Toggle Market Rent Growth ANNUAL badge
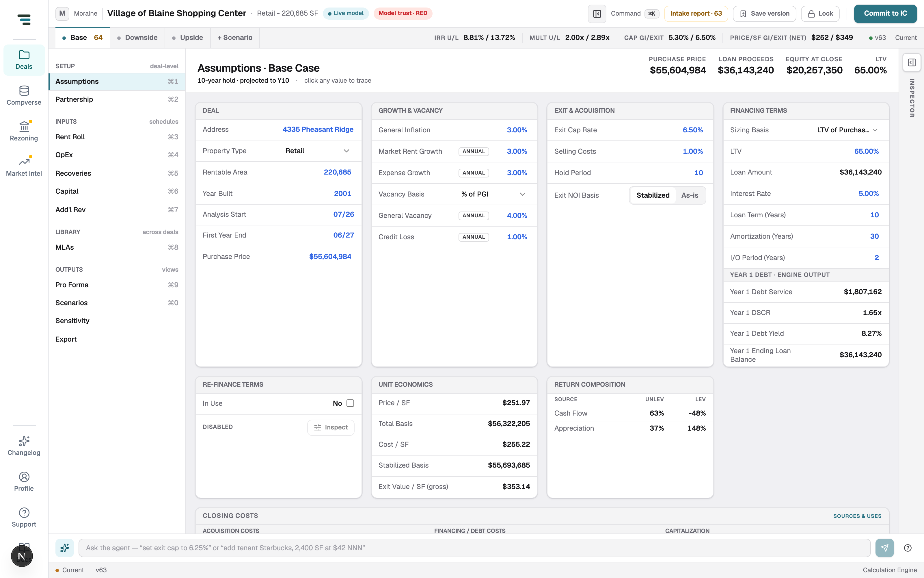Image resolution: width=924 pixels, height=578 pixels. click(x=474, y=151)
